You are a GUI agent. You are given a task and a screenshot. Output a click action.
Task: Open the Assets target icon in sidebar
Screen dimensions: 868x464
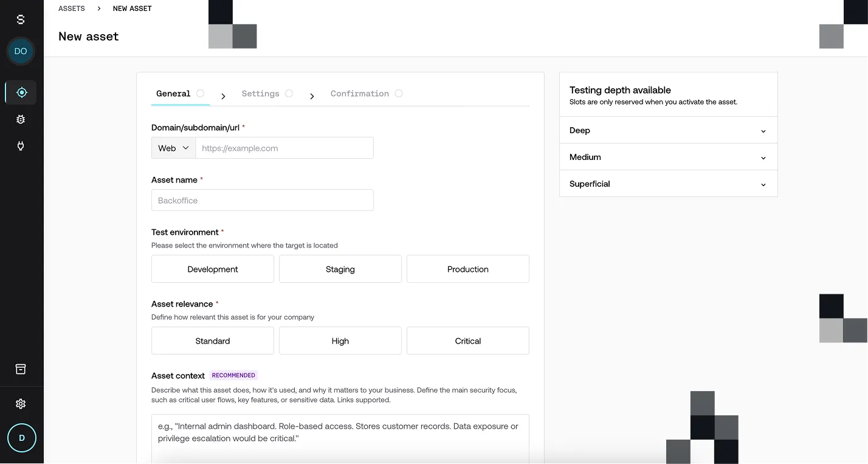tap(22, 92)
